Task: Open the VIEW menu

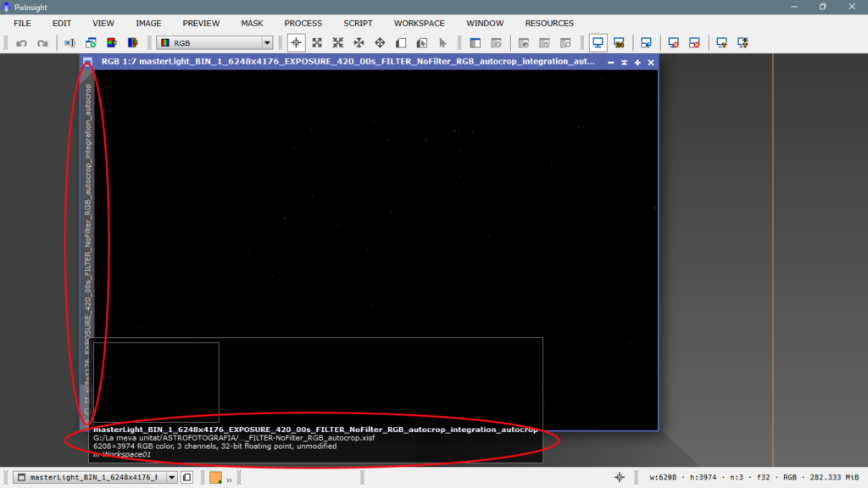Action: (x=103, y=23)
